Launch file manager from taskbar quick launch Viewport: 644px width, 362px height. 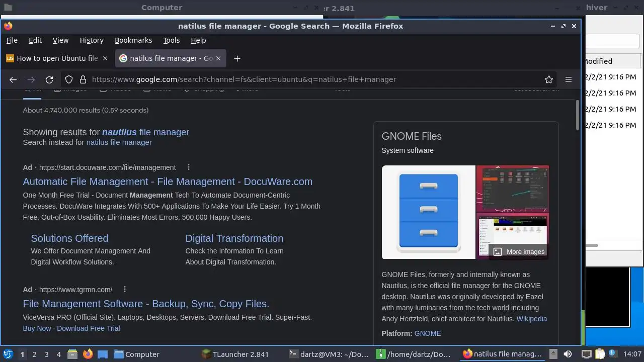[72, 354]
